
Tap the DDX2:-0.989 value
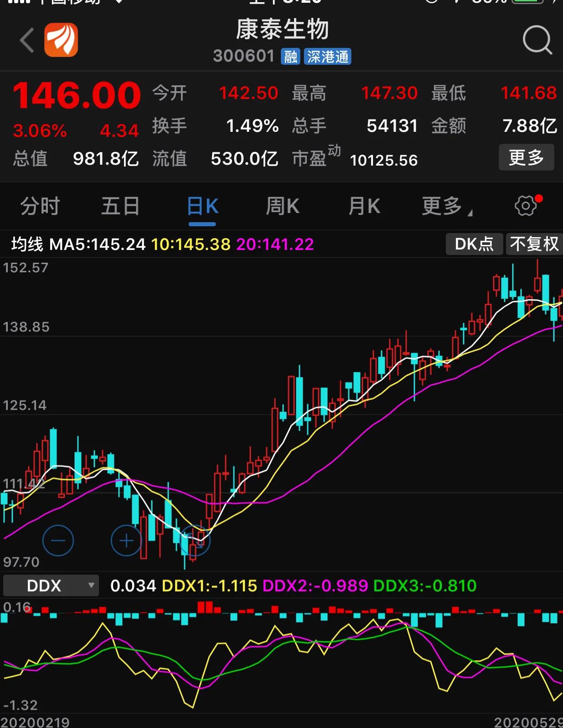(x=315, y=586)
